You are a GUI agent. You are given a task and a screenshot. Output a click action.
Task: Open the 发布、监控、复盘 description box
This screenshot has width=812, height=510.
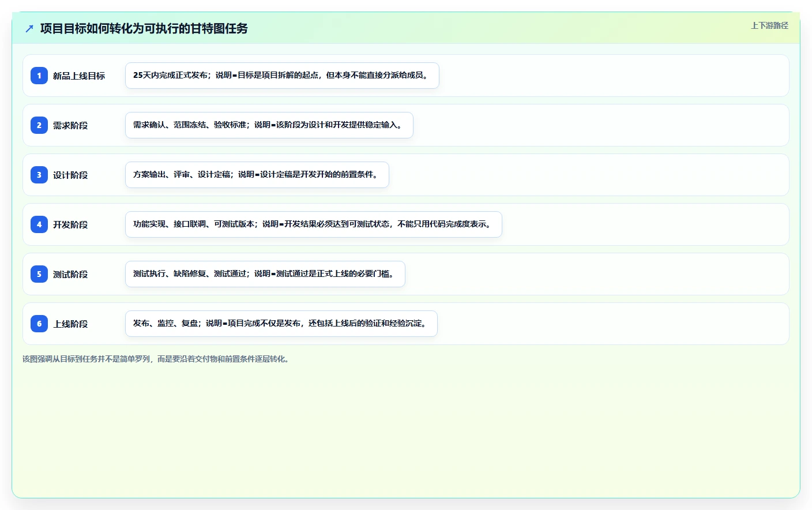[281, 324]
